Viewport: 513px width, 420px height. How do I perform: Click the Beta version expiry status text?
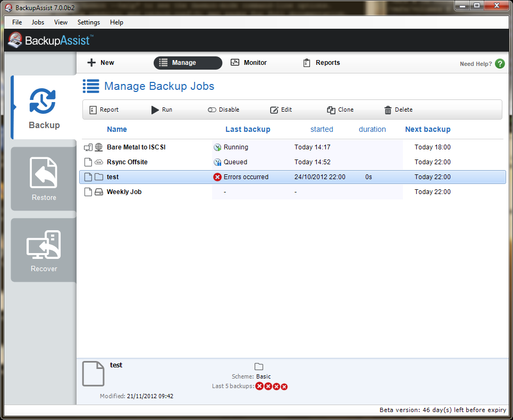(x=443, y=410)
